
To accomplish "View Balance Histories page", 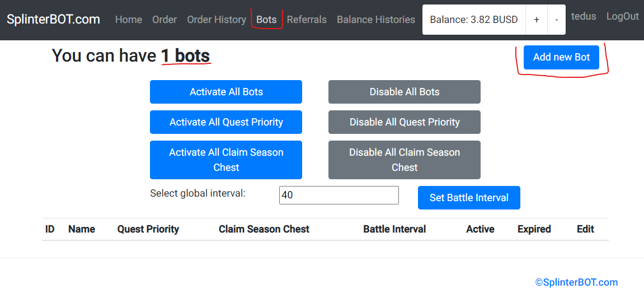I will tap(376, 20).
